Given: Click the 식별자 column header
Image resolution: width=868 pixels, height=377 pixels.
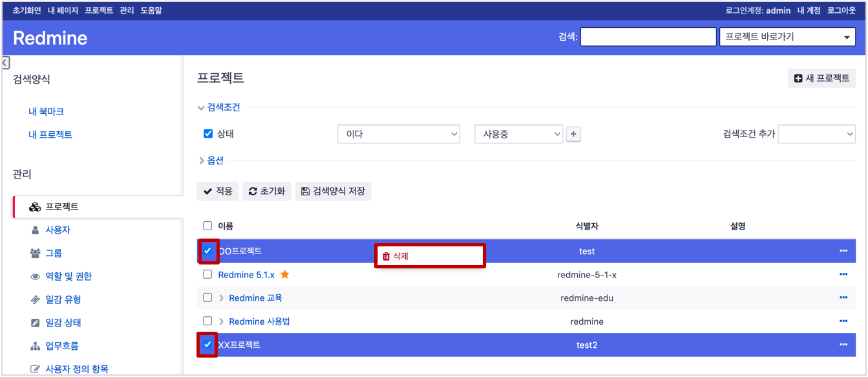Looking at the screenshot, I should point(587,226).
